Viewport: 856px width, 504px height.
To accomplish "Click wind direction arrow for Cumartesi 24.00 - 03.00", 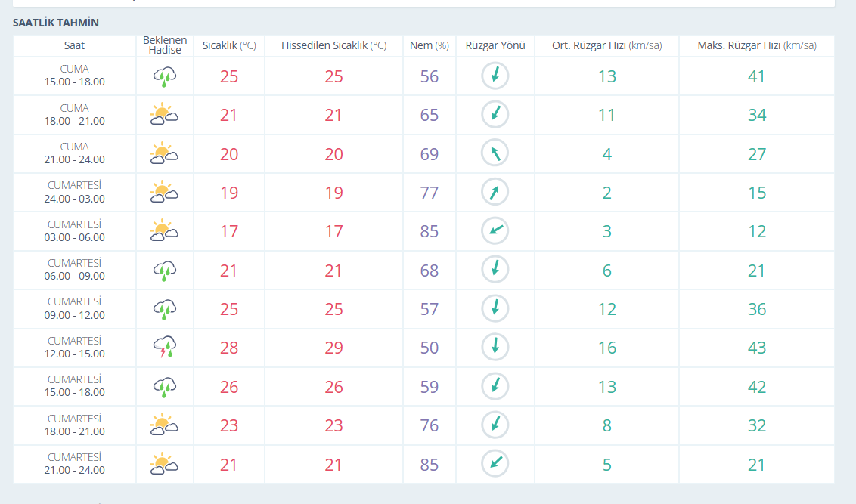I will click(495, 192).
